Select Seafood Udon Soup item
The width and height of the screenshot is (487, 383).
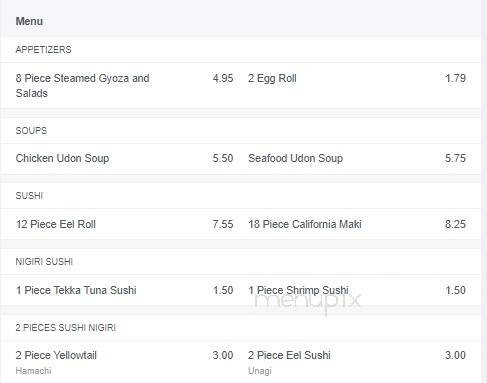(295, 158)
